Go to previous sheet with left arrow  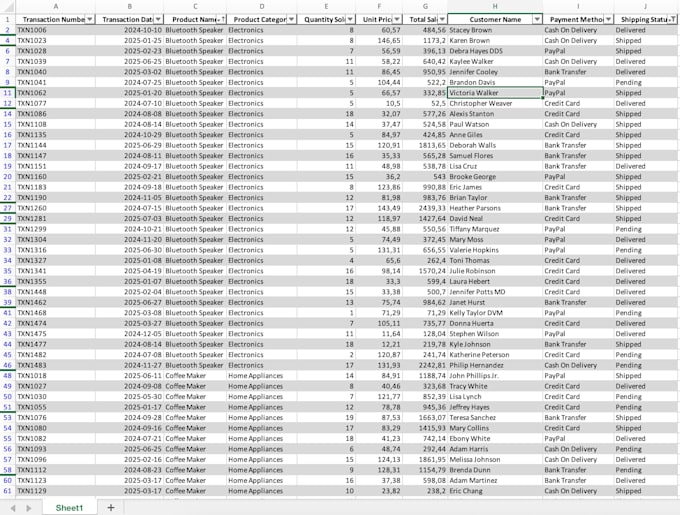13,508
